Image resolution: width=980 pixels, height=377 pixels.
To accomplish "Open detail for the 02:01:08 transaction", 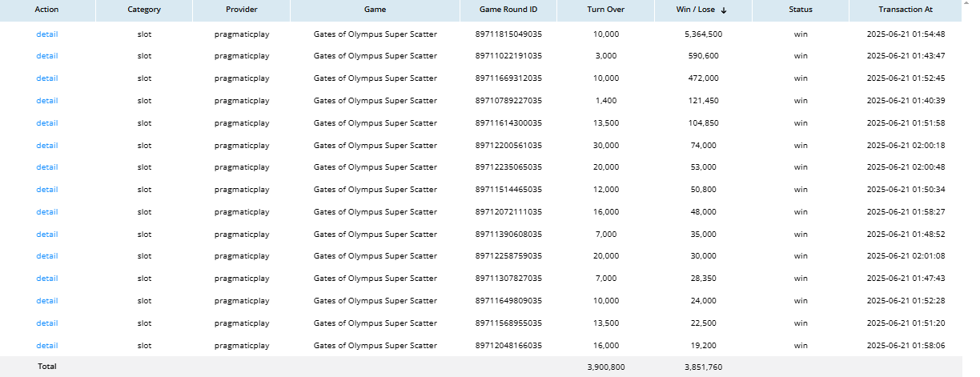I will [47, 256].
